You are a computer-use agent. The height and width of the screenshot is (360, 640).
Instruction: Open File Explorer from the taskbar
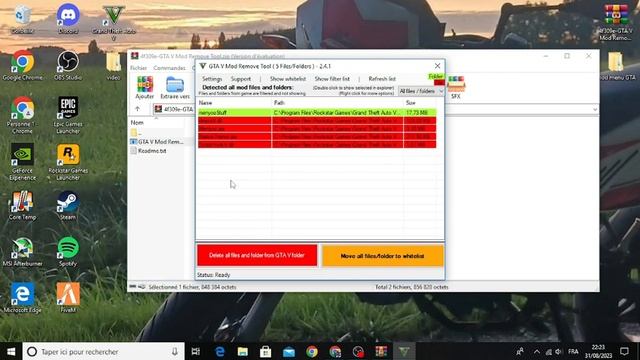242,351
